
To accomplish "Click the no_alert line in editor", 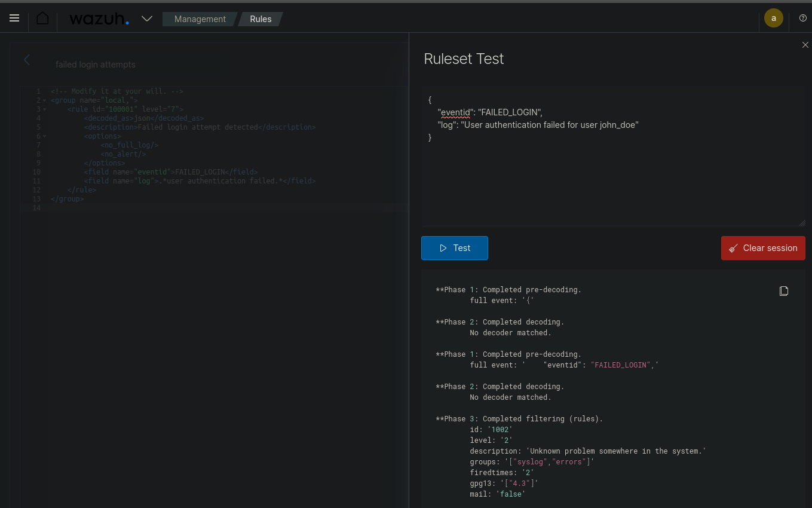I will coord(124,154).
